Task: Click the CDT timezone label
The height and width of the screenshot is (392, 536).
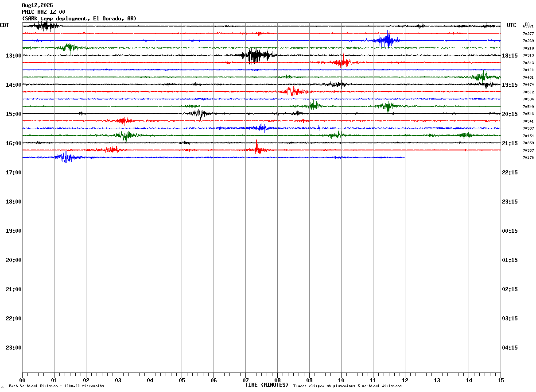Action: click(x=4, y=25)
